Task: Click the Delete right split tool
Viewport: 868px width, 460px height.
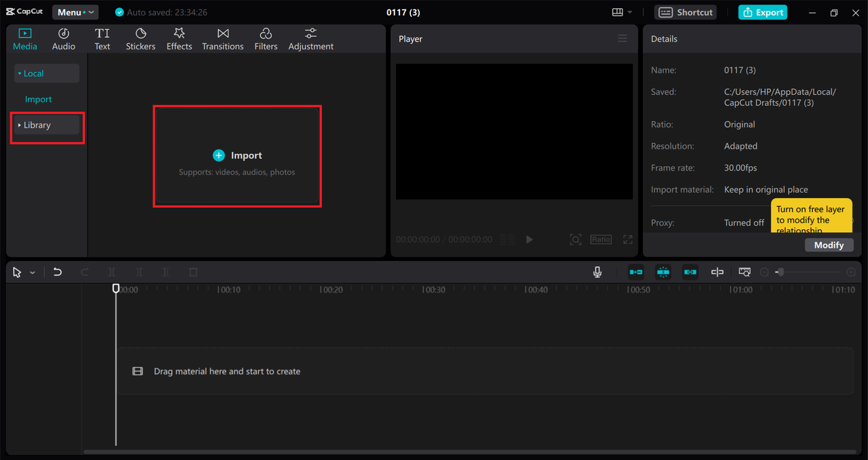Action: [x=166, y=272]
